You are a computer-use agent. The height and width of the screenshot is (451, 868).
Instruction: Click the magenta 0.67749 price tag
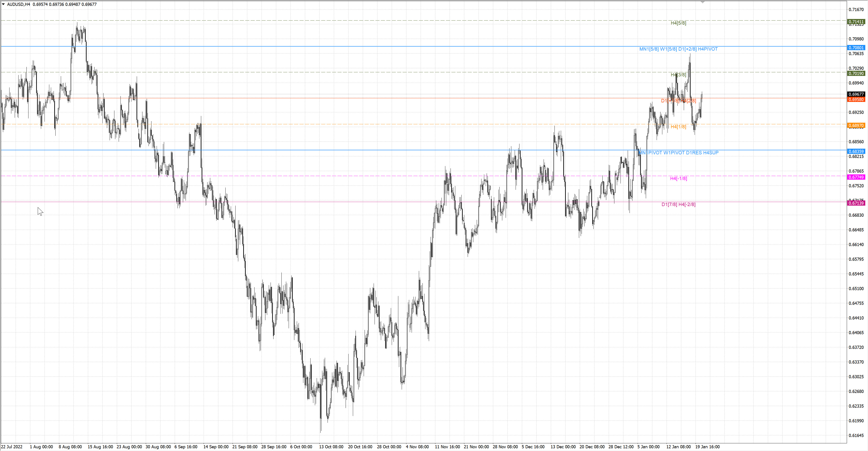(x=856, y=177)
